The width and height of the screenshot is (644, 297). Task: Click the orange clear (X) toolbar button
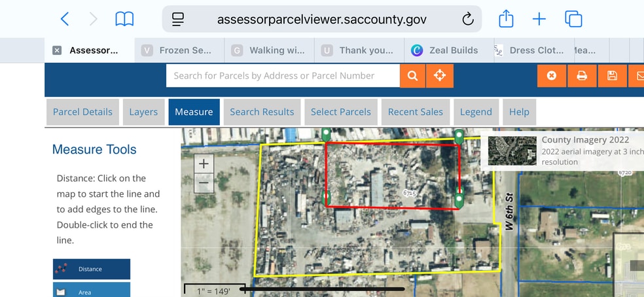coord(552,76)
